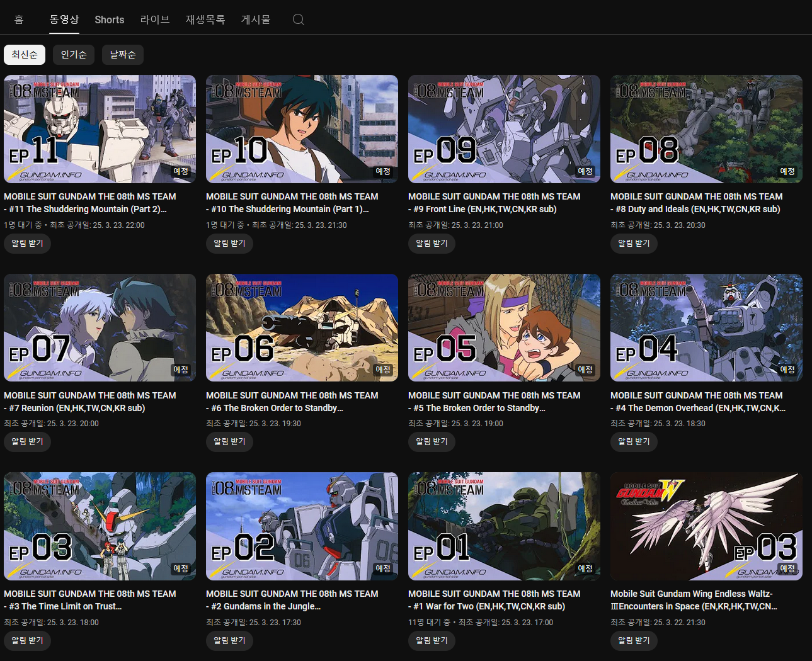Open title link #8 Duty and Ideals

pos(696,203)
